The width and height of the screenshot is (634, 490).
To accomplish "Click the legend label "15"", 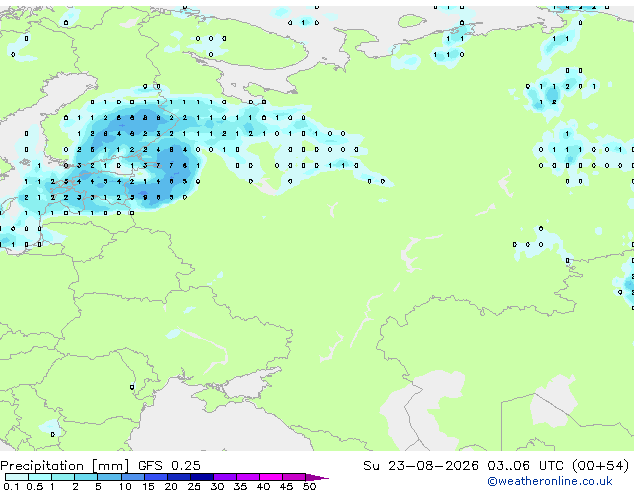I will click(x=148, y=486).
